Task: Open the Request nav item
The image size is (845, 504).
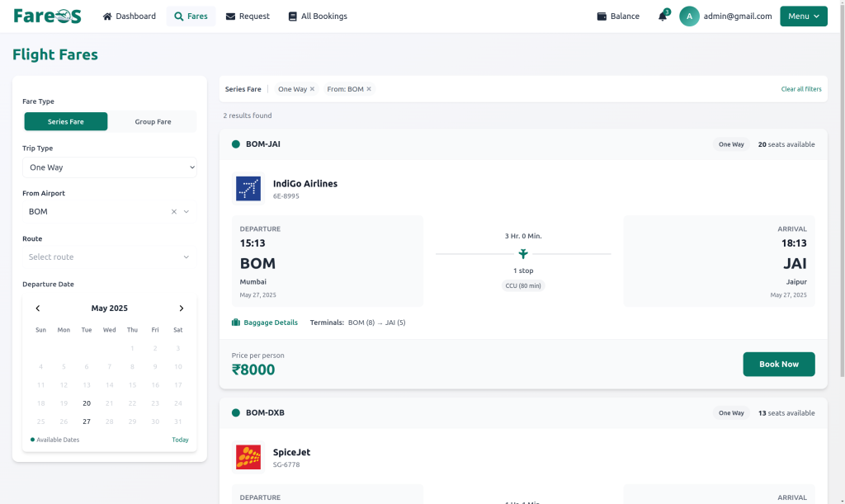Action: click(248, 16)
